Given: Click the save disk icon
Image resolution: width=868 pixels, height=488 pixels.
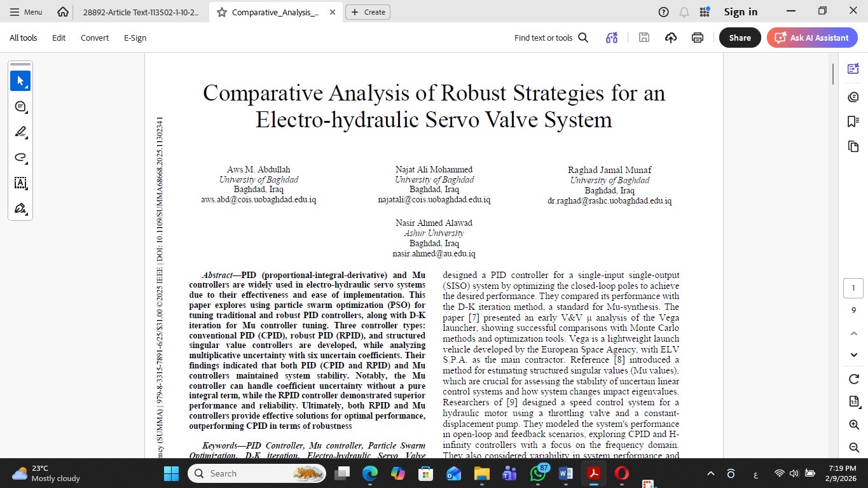Looking at the screenshot, I should [644, 38].
